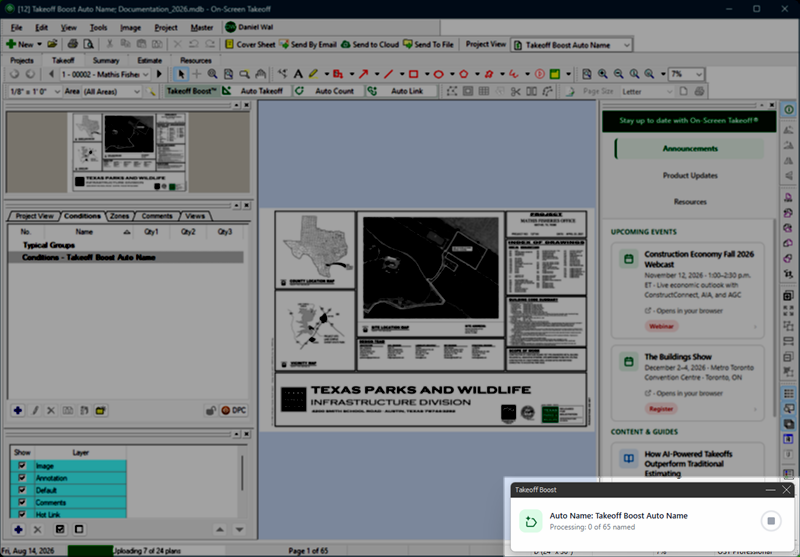
Task: Click the Auto Link button
Action: pyautogui.click(x=402, y=91)
